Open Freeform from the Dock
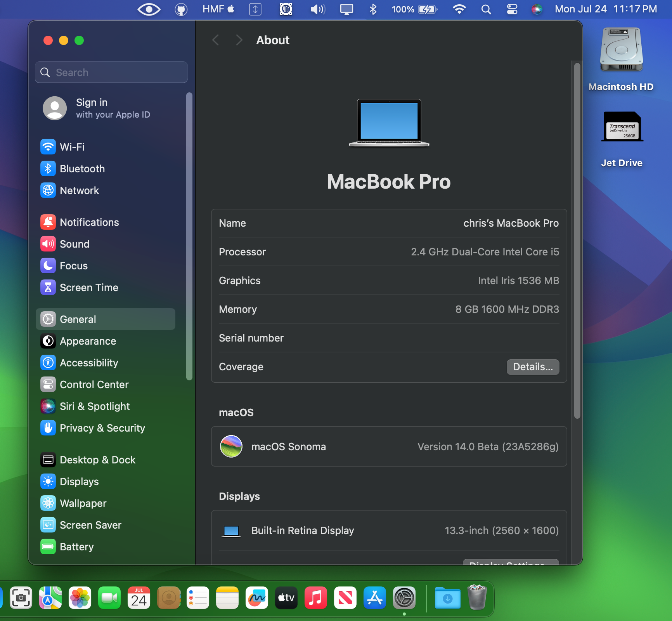This screenshot has width=672, height=621. pyautogui.click(x=257, y=598)
